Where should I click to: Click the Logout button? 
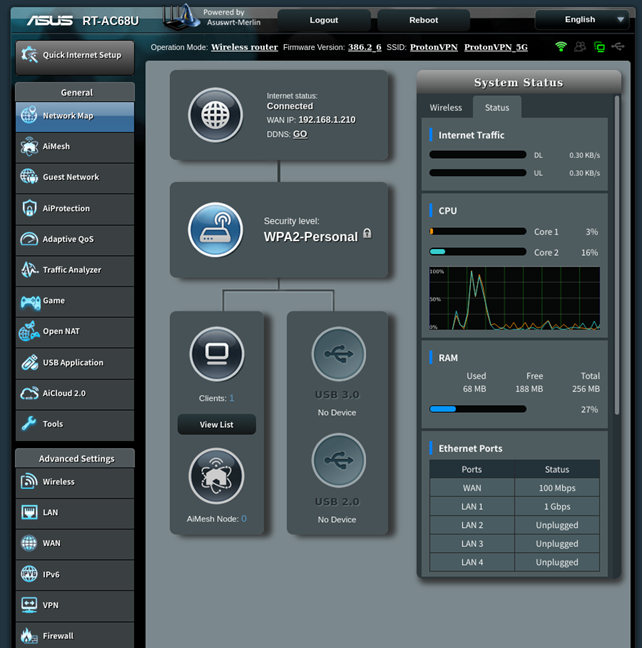[x=324, y=20]
